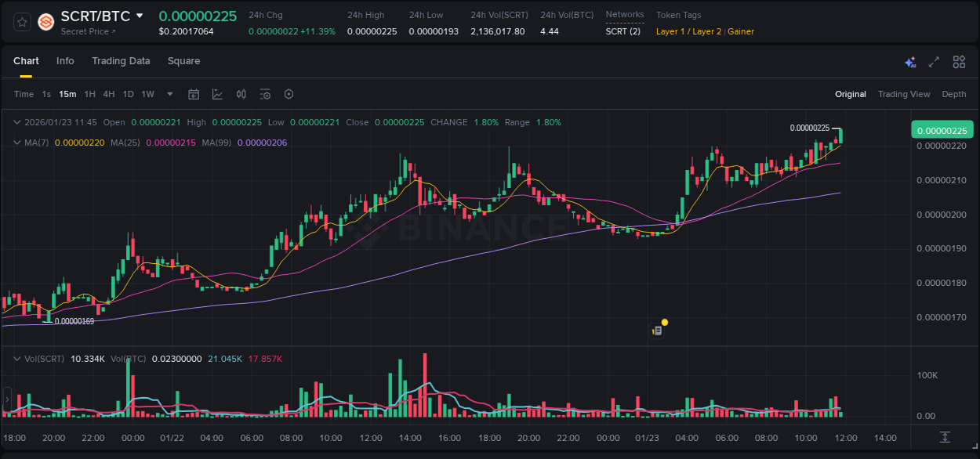Open the chart settings hexagon icon
The image size is (980, 459).
pos(289,94)
